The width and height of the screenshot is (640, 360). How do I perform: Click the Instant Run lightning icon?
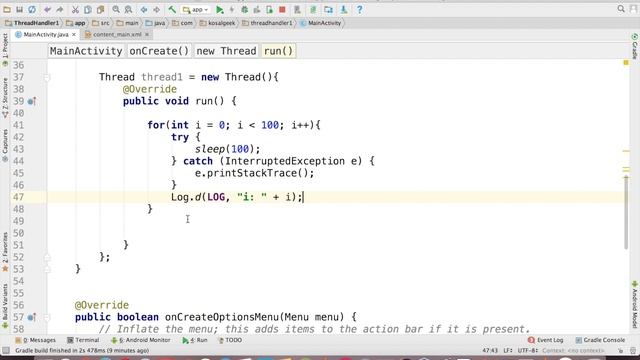click(x=232, y=9)
